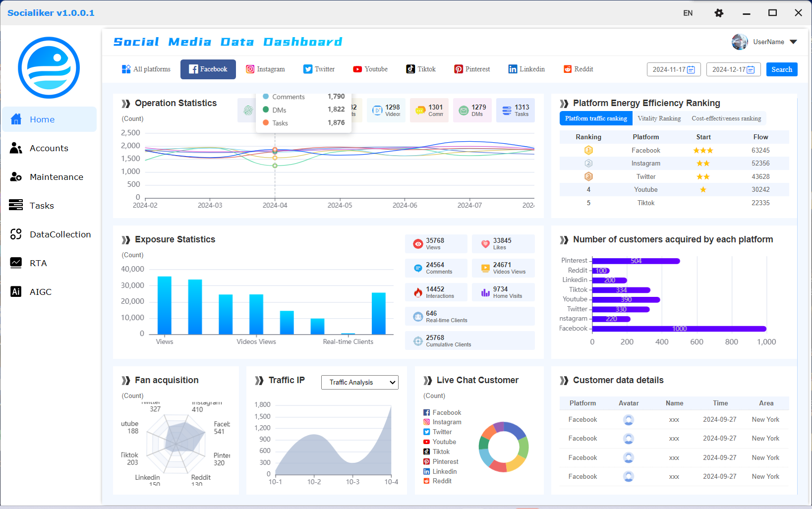This screenshot has width=812, height=509.
Task: Click the 9734 Home Visits bar icon
Action: (x=485, y=292)
